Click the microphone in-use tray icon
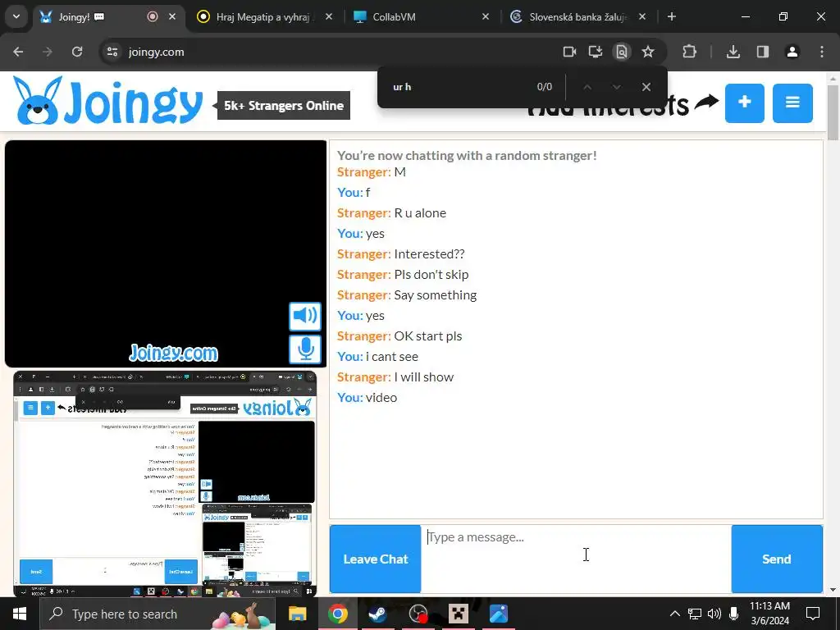840x630 pixels. coord(733,614)
